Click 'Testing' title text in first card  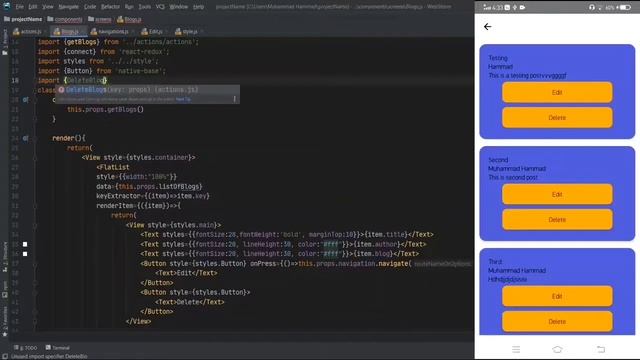[498, 58]
